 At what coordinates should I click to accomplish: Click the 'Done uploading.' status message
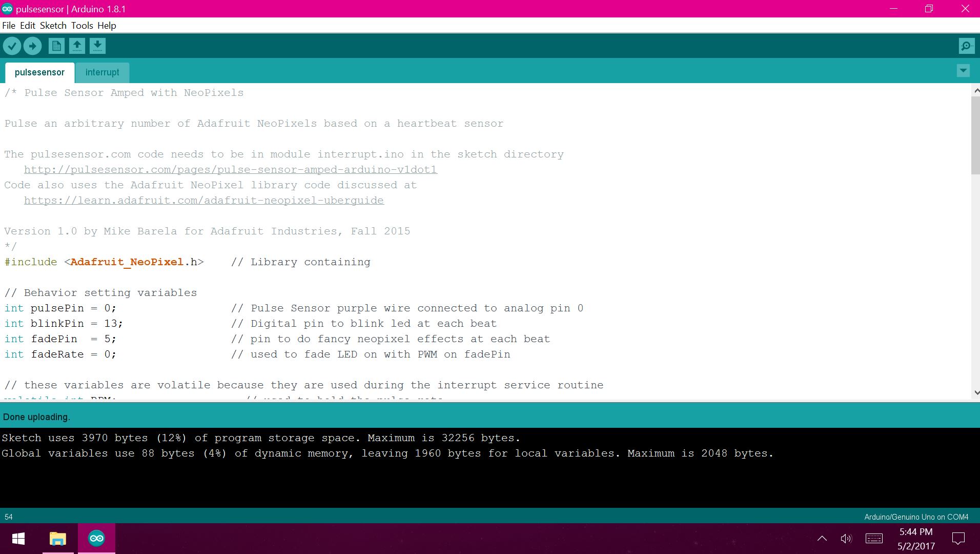tap(36, 417)
